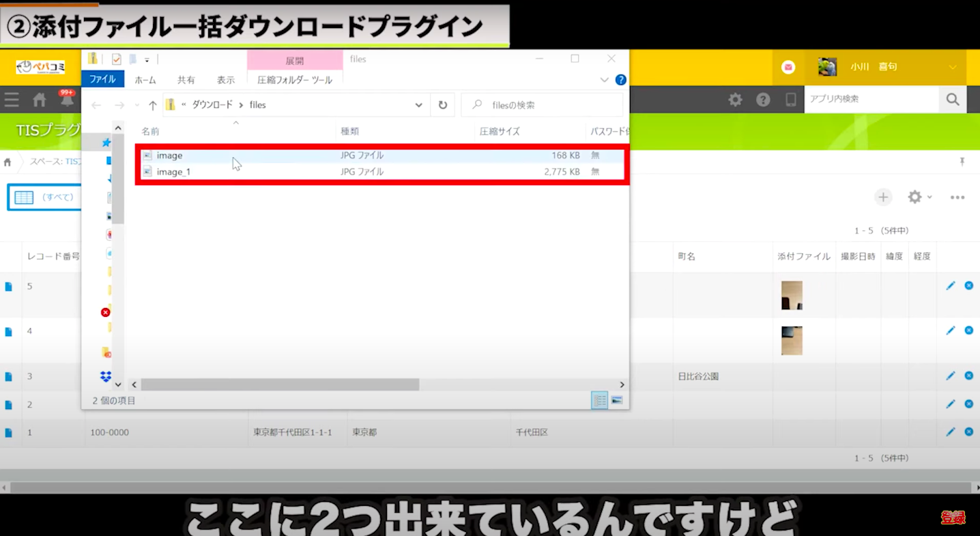Click the up-directory arrow in Explorer
980x536 pixels.
[x=153, y=105]
